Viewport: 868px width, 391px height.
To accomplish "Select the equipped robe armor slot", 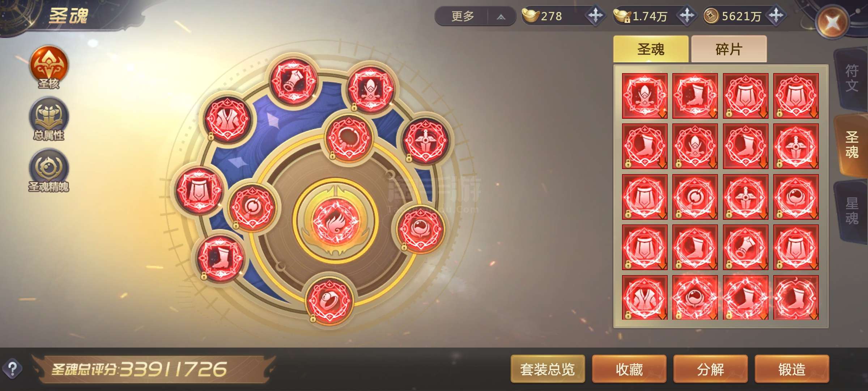I will [227, 119].
